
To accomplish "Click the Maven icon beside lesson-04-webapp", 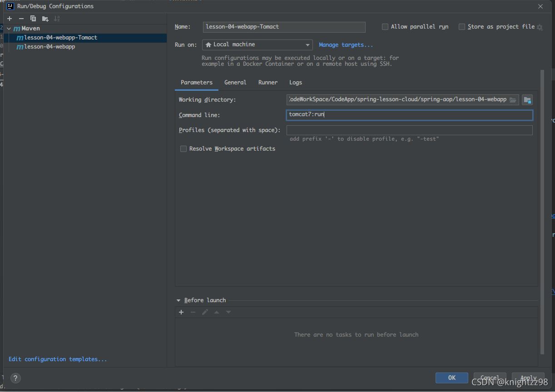I will (x=20, y=47).
